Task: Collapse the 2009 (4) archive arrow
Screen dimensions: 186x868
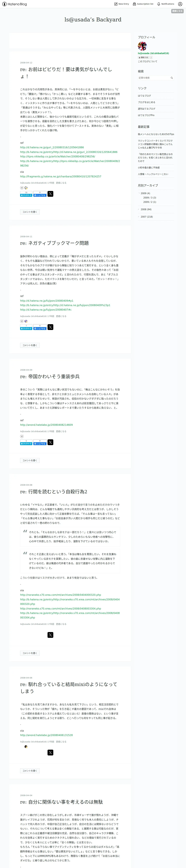Action: (139, 193)
